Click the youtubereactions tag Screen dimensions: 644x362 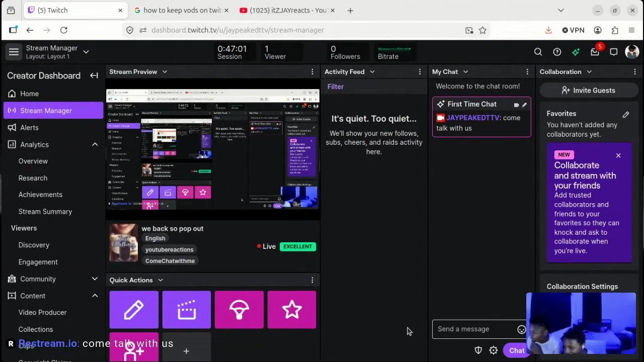(170, 250)
